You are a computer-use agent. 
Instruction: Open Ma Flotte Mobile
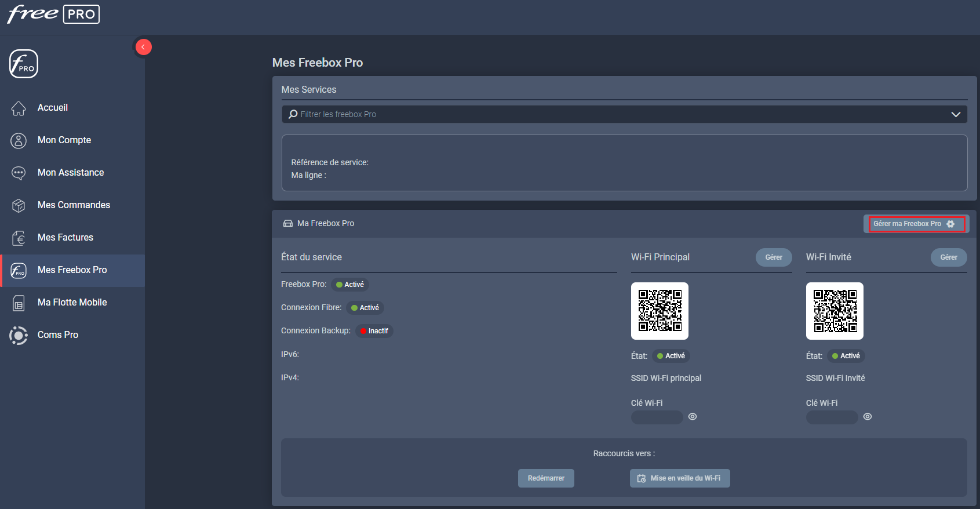[x=72, y=303]
